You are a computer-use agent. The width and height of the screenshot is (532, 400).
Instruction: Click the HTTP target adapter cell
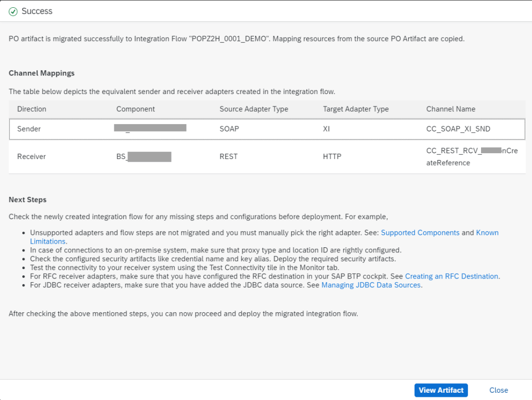pos(332,156)
